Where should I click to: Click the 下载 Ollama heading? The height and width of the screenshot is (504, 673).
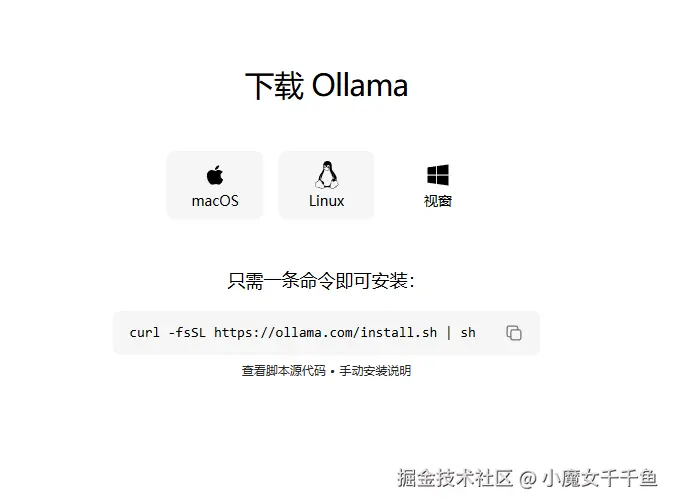click(326, 85)
